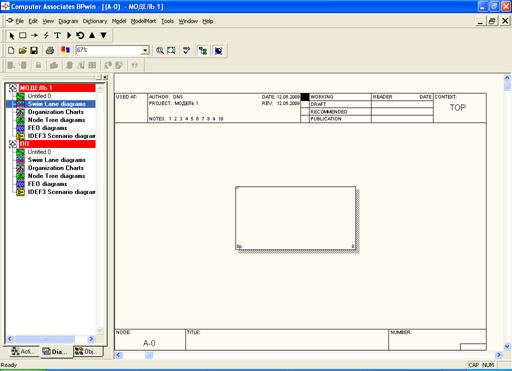Click the Go to parent diagram triangle
512x371 pixels.
click(92, 35)
